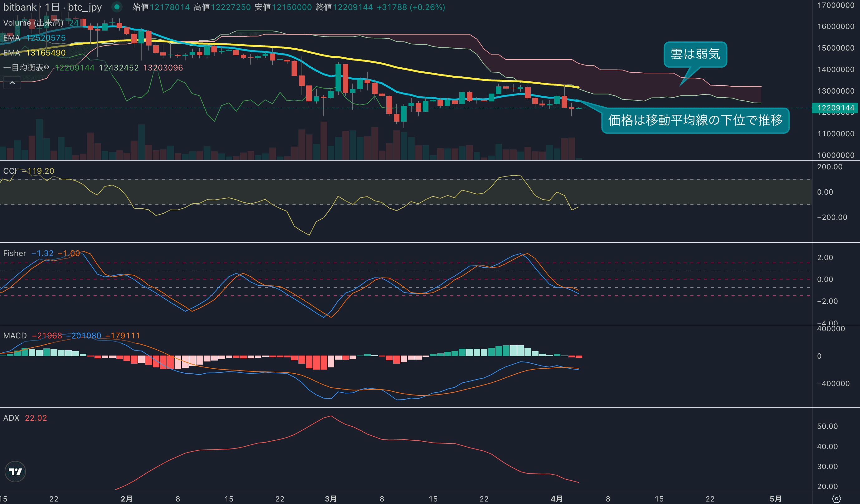Viewport: 860px width, 504px height.
Task: Select the Fisher indicator legend
Action: (14, 253)
